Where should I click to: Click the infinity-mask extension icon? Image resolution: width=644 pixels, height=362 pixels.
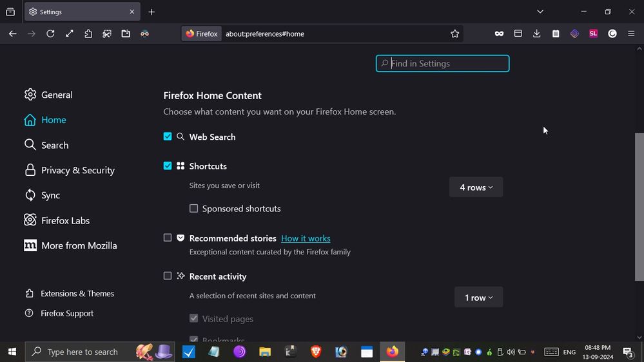(x=499, y=33)
